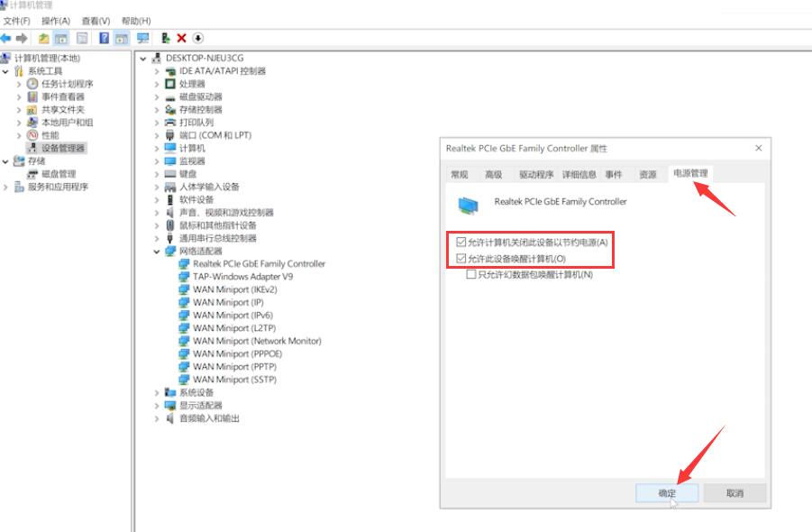812x532 pixels.
Task: Select the 系统设备 category
Action: pyautogui.click(x=196, y=392)
